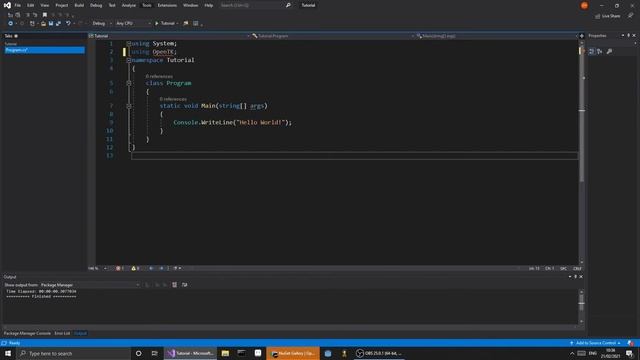Open the Debug menu
This screenshot has width=640, height=360.
point(96,5)
